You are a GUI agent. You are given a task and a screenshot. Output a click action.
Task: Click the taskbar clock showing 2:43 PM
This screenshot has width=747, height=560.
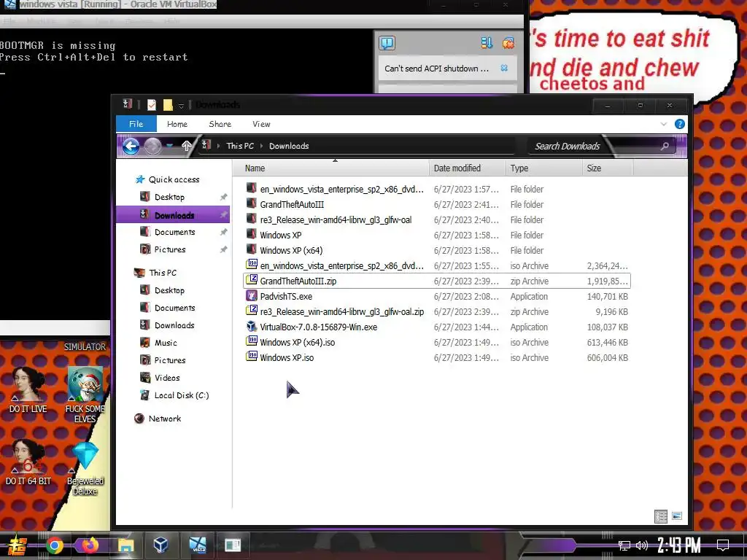coord(679,545)
